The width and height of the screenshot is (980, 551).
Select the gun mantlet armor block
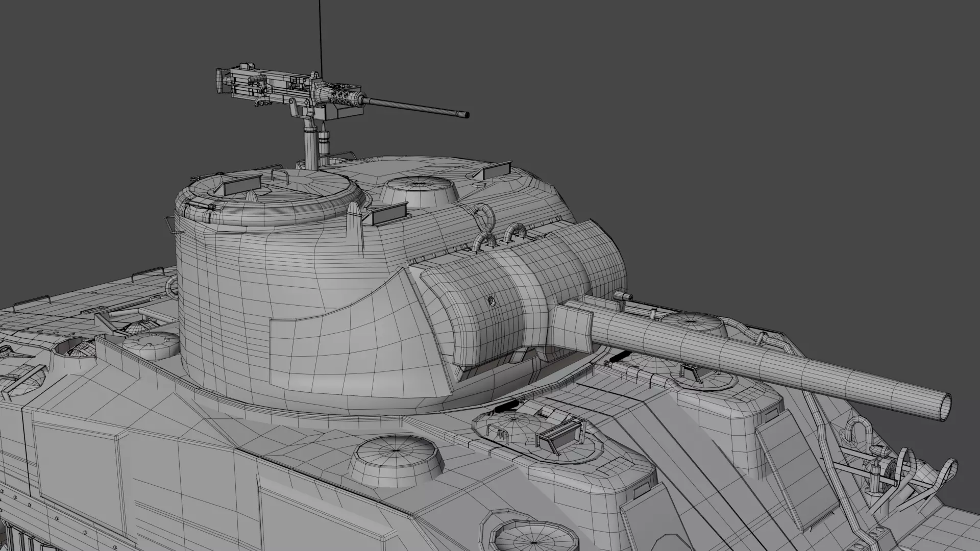coord(523,296)
